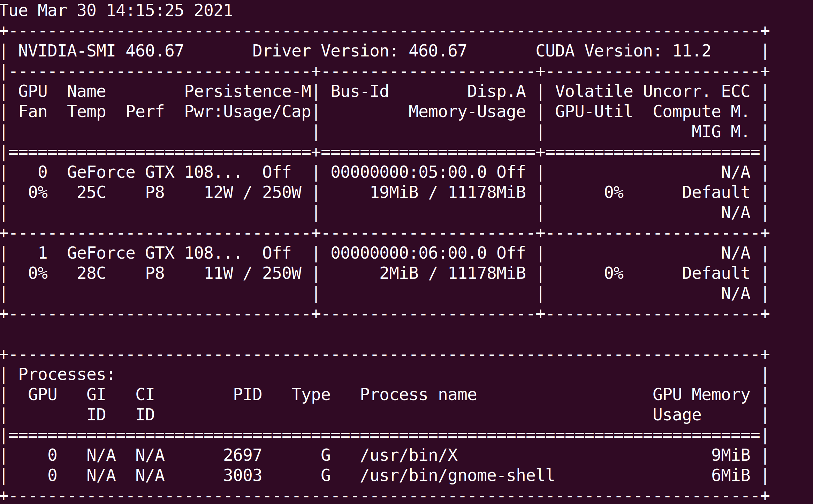813x504 pixels.
Task: Click the 12W / 250W power usage of GPU 0
Action: [x=253, y=192]
